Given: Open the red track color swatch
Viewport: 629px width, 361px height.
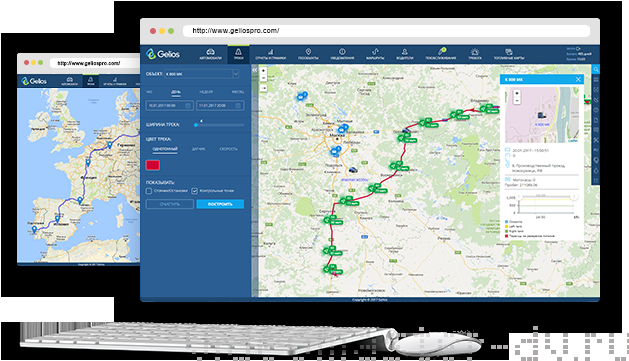Looking at the screenshot, I should tap(153, 165).
